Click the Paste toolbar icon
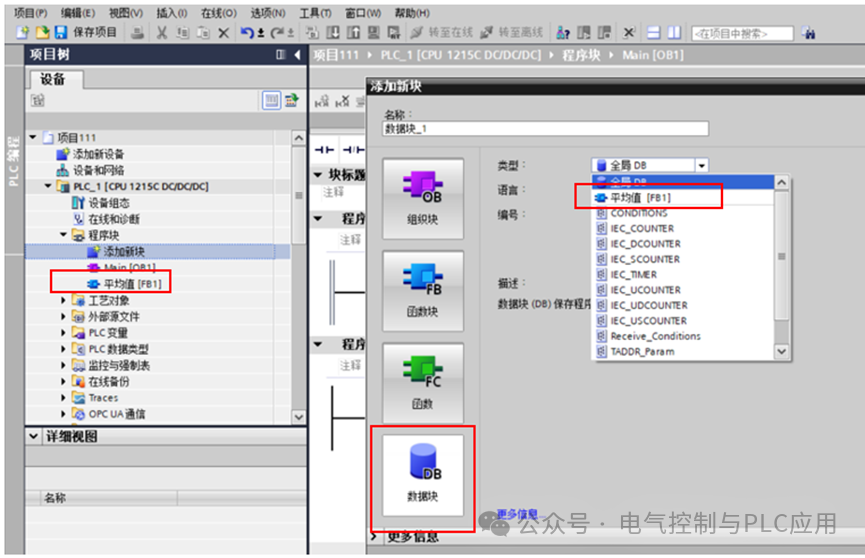The height and width of the screenshot is (558, 865). tap(203, 33)
